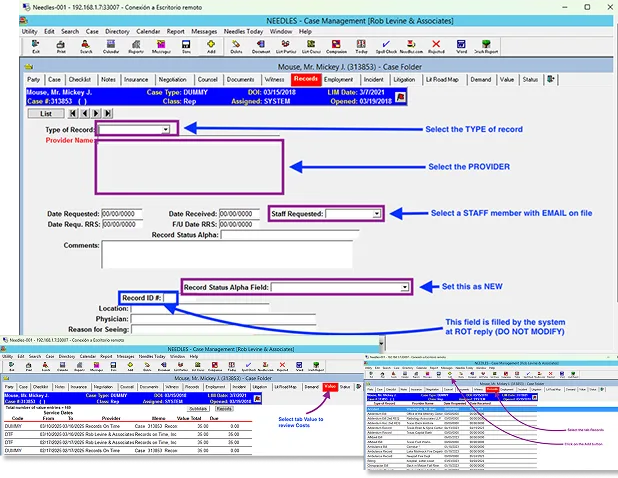Open the Utility menu in main window

pos(30,32)
